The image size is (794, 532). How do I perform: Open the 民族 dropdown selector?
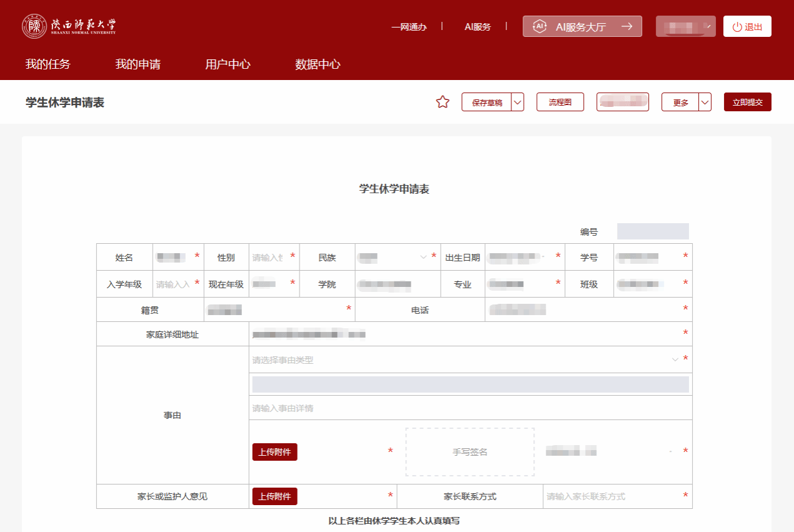tap(393, 257)
